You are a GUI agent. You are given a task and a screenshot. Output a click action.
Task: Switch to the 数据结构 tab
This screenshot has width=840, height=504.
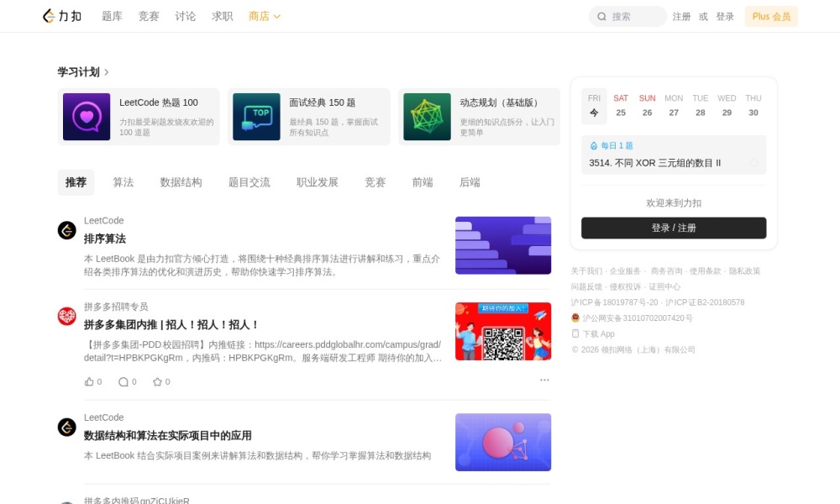(x=181, y=182)
